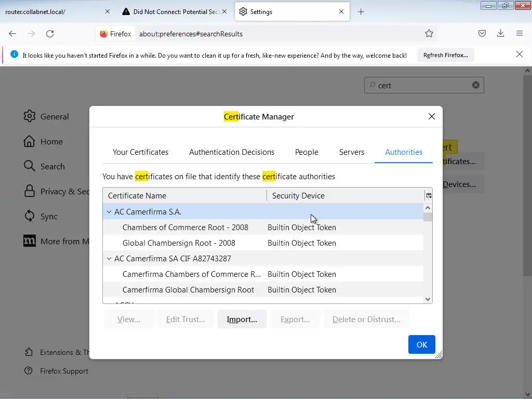
Task: Close the Did Not Connect tab
Action: click(x=224, y=11)
